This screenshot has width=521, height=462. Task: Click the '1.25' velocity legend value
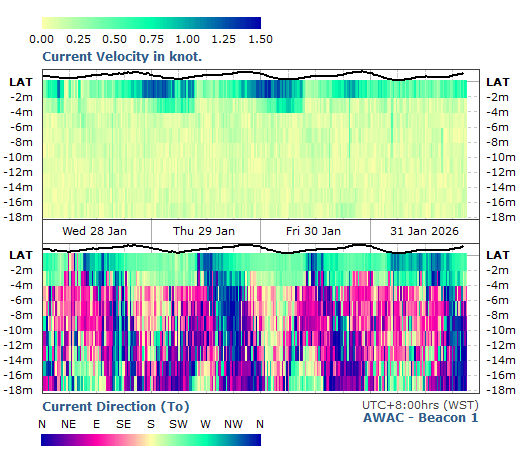coord(224,39)
